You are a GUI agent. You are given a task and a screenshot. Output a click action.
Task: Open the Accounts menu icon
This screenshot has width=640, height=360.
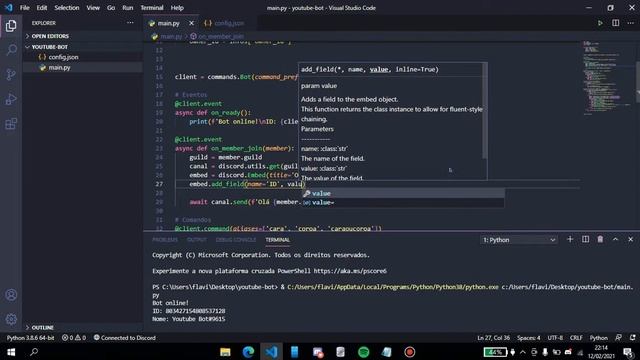pos(11,295)
